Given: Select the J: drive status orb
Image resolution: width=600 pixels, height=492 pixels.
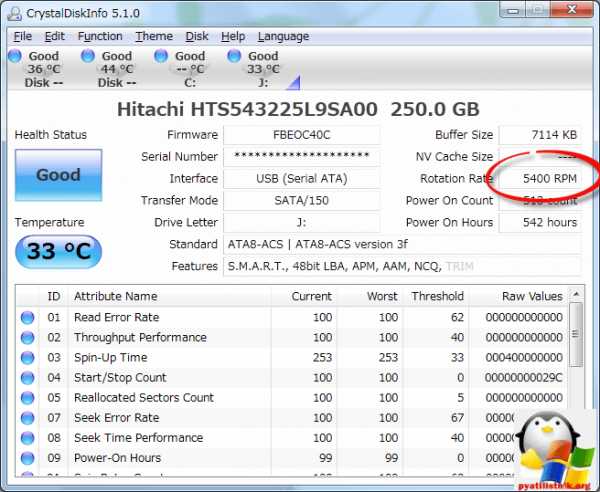Looking at the screenshot, I should [x=234, y=56].
